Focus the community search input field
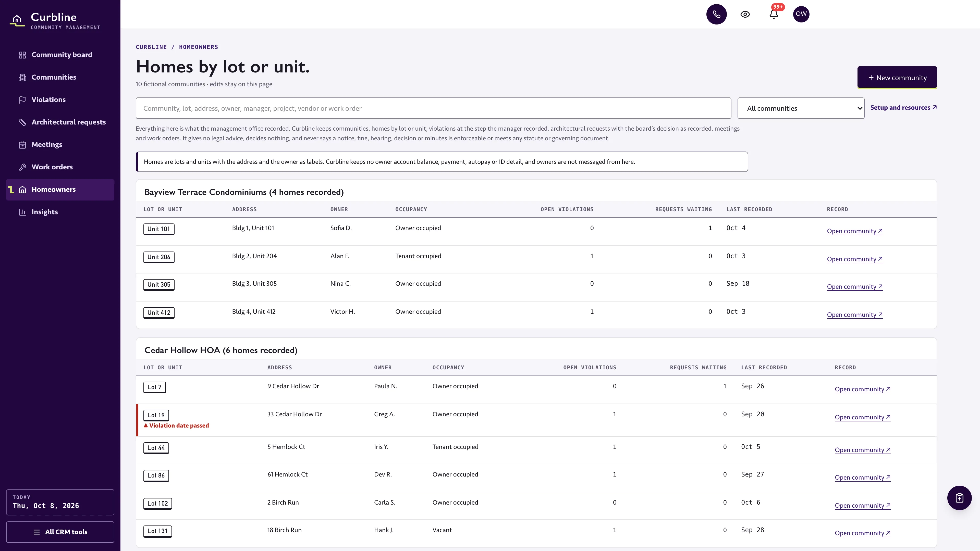Image resolution: width=980 pixels, height=551 pixels. (433, 108)
